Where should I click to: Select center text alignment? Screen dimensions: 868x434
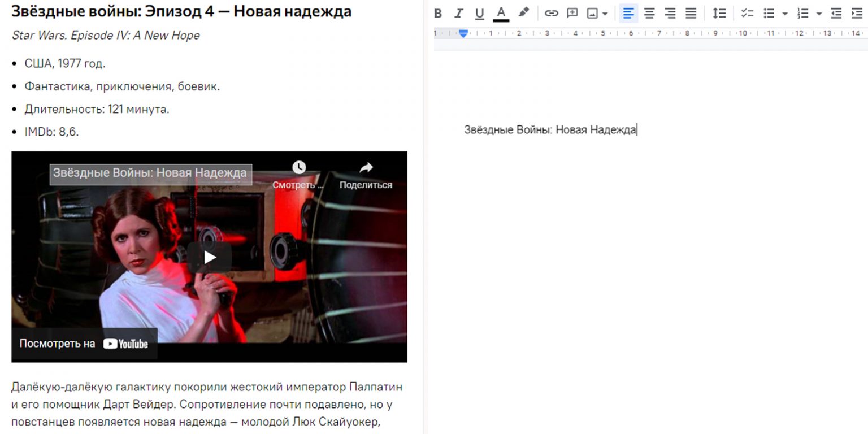pyautogui.click(x=649, y=13)
